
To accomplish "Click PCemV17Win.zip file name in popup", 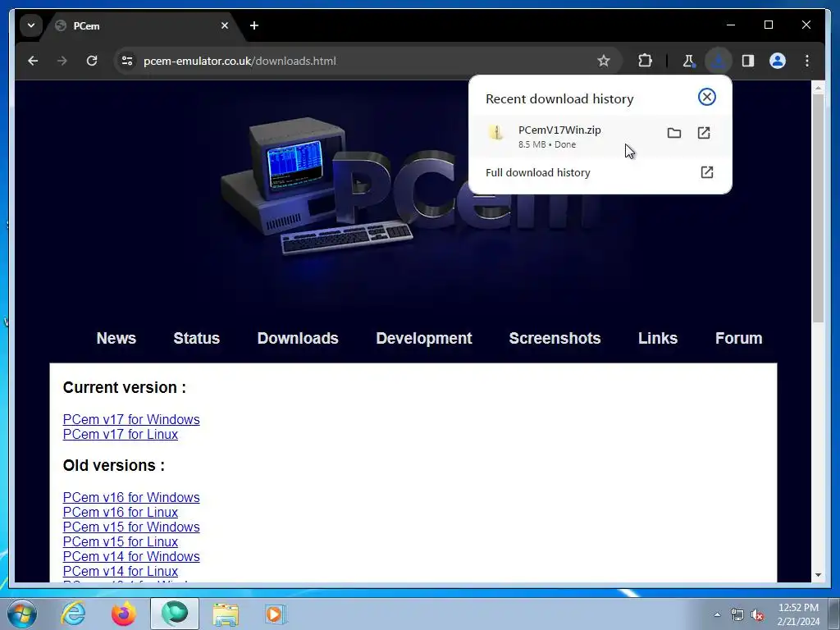I will 559,130.
